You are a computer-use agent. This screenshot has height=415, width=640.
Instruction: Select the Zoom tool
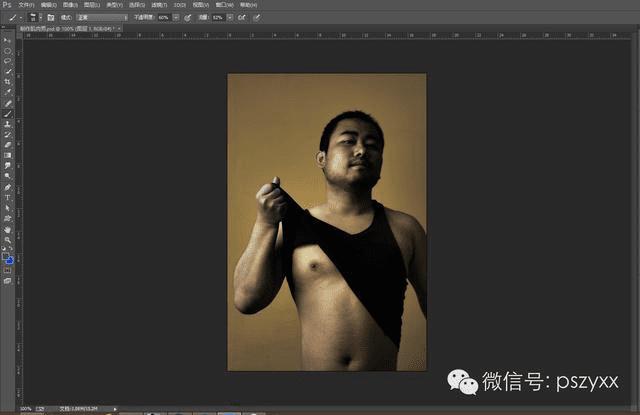7,240
